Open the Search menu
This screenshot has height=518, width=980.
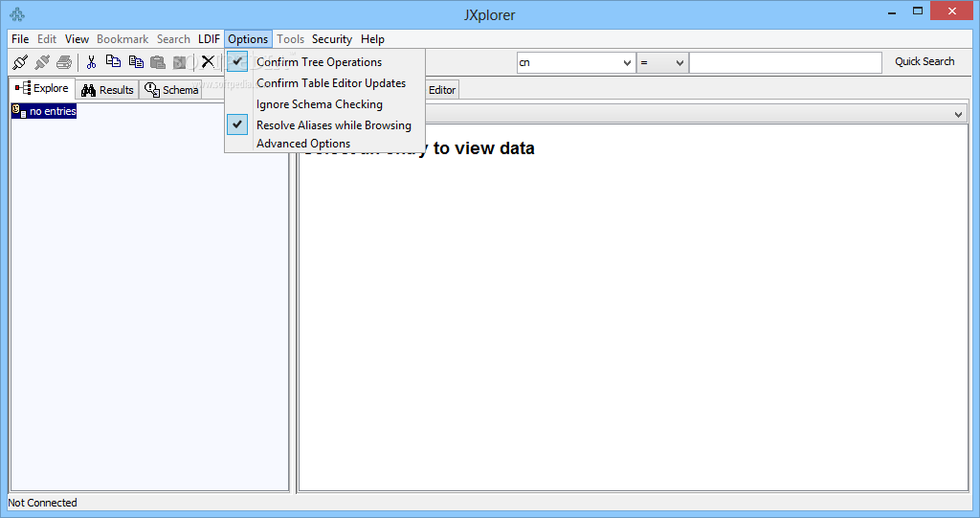click(x=173, y=39)
